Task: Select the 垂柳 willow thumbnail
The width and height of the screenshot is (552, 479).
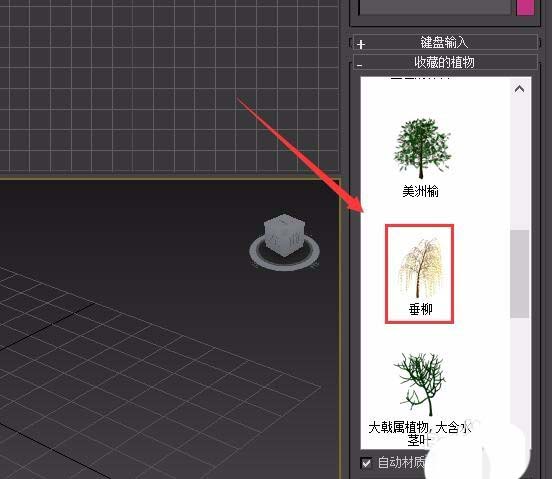Action: [419, 267]
